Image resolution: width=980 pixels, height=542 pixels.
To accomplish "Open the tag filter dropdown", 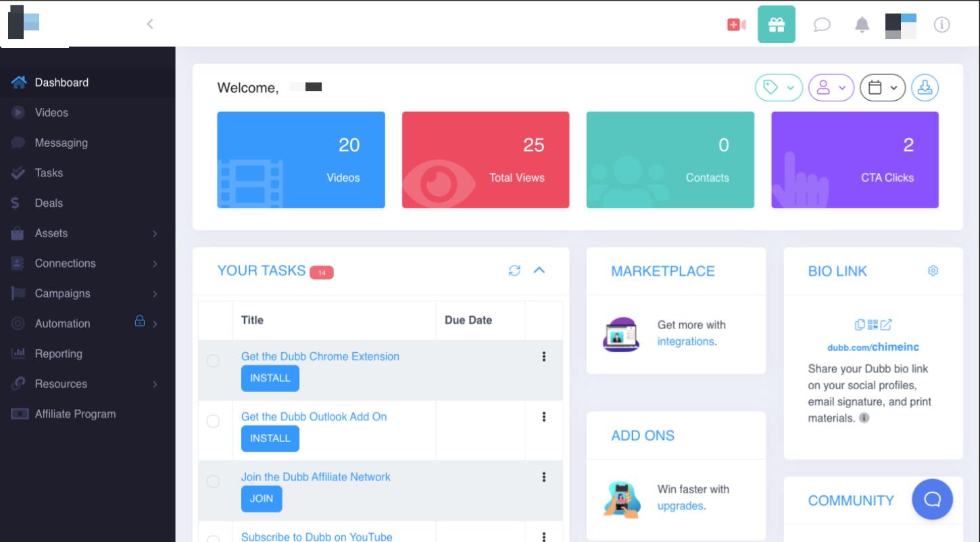I will (779, 88).
